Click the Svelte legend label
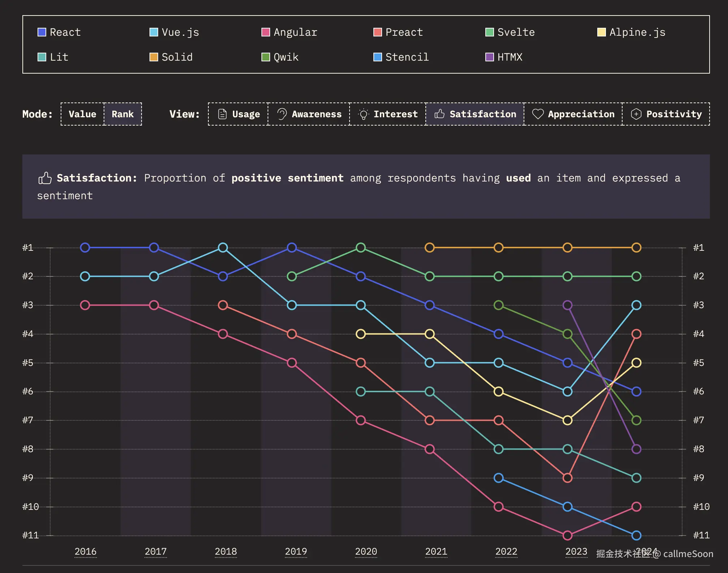 (516, 32)
